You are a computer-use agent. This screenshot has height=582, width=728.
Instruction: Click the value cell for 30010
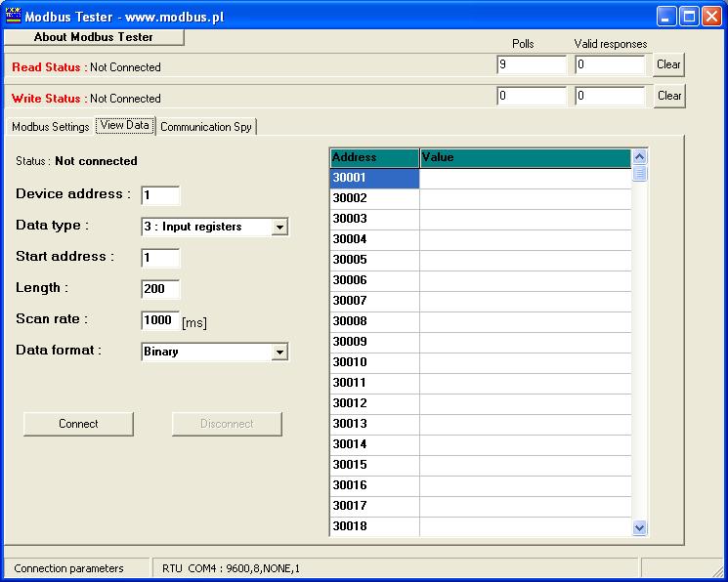coord(525,362)
